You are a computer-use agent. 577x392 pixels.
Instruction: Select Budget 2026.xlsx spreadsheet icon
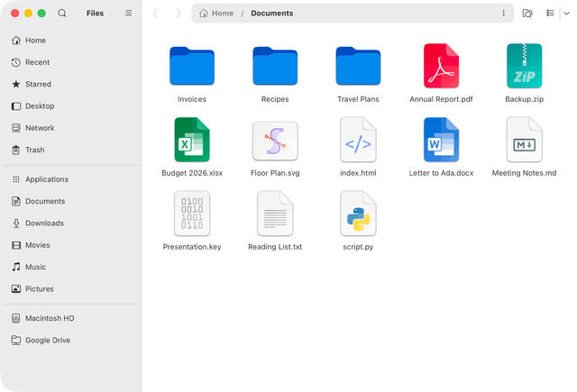click(x=192, y=140)
